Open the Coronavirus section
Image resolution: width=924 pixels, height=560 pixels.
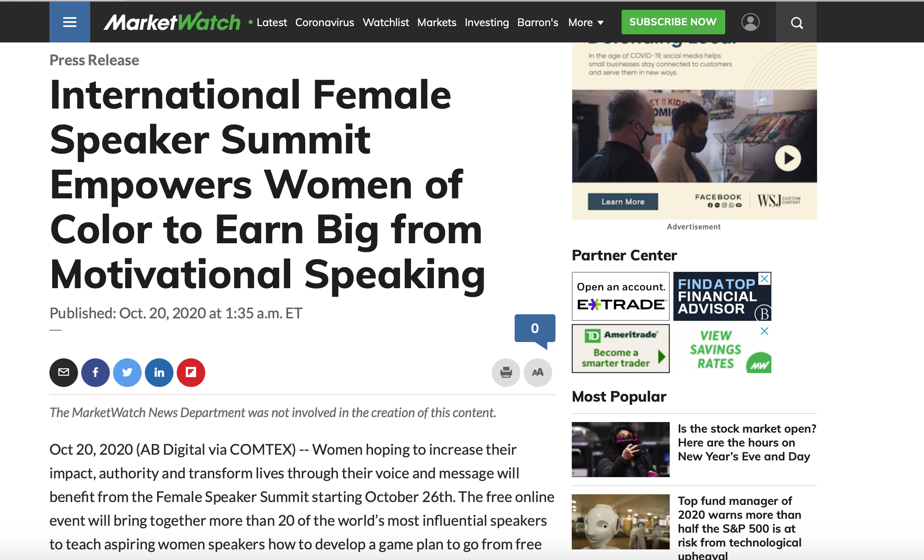point(325,22)
